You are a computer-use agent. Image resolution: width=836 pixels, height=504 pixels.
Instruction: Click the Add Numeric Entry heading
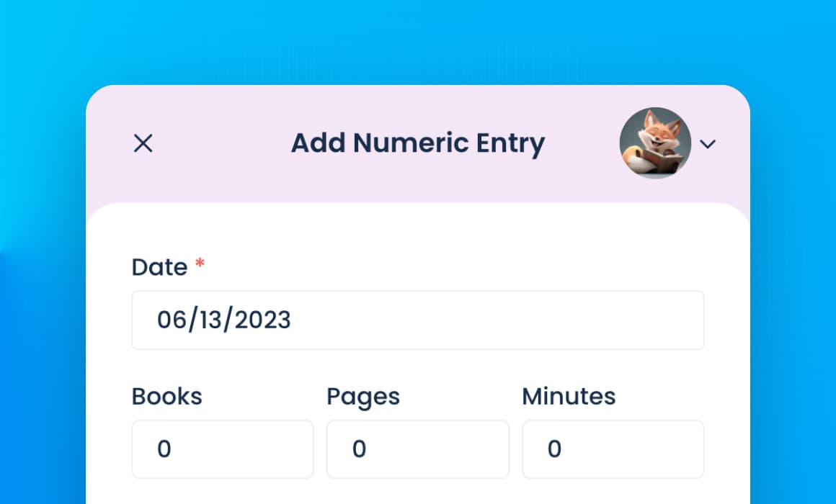tap(418, 143)
